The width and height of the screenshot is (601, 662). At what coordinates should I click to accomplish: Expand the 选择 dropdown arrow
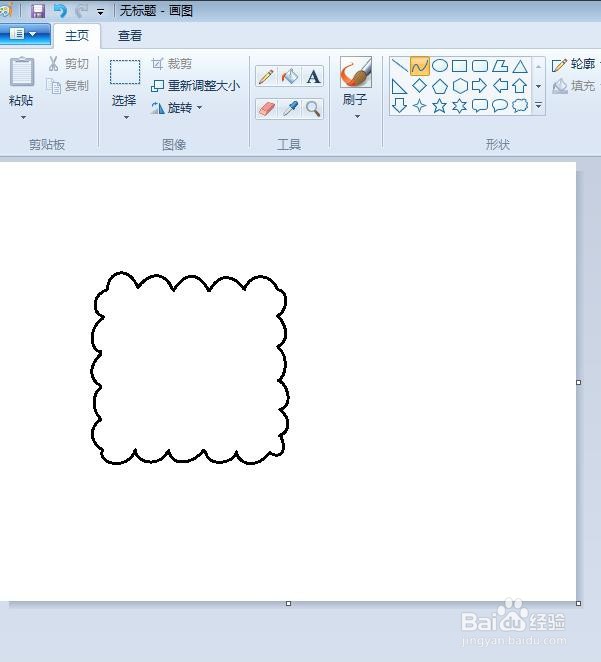coord(126,117)
